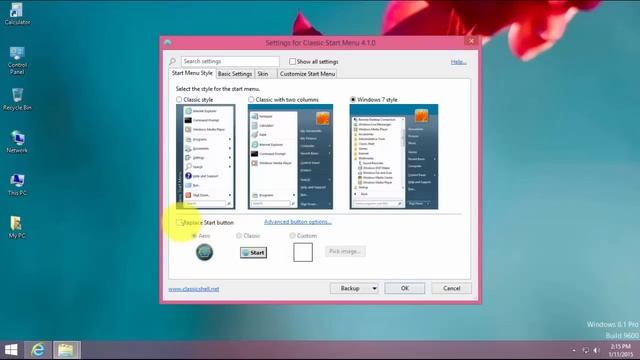Enable the Show all settings checkbox
Viewport: 640px width, 360px height.
coord(292,62)
